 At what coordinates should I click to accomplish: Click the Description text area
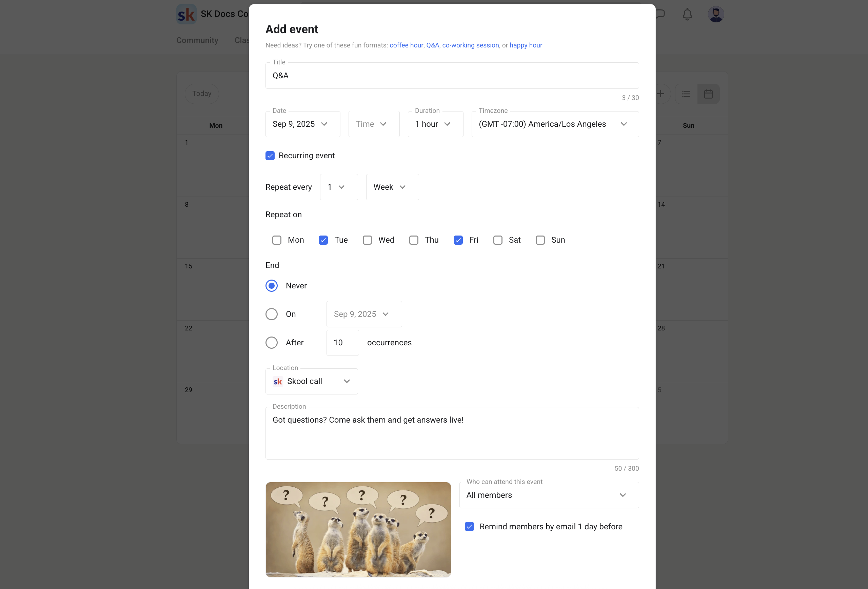(x=452, y=433)
